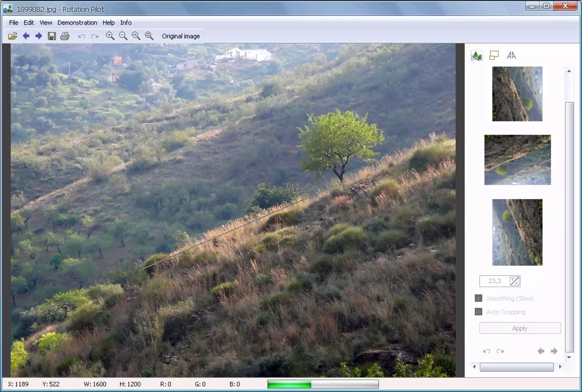This screenshot has height=392, width=582.
Task: Click the R: 0 status bar value
Action: [x=166, y=384]
